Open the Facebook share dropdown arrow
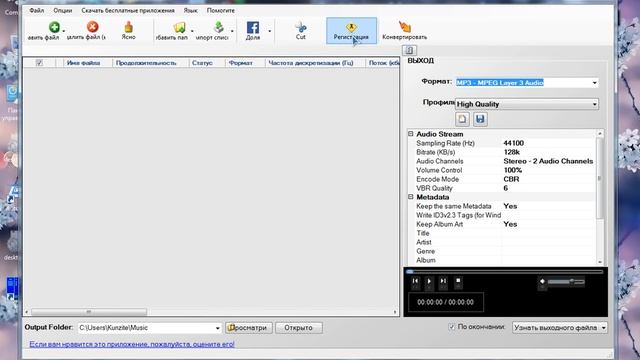This screenshot has height=360, width=640. (x=269, y=31)
